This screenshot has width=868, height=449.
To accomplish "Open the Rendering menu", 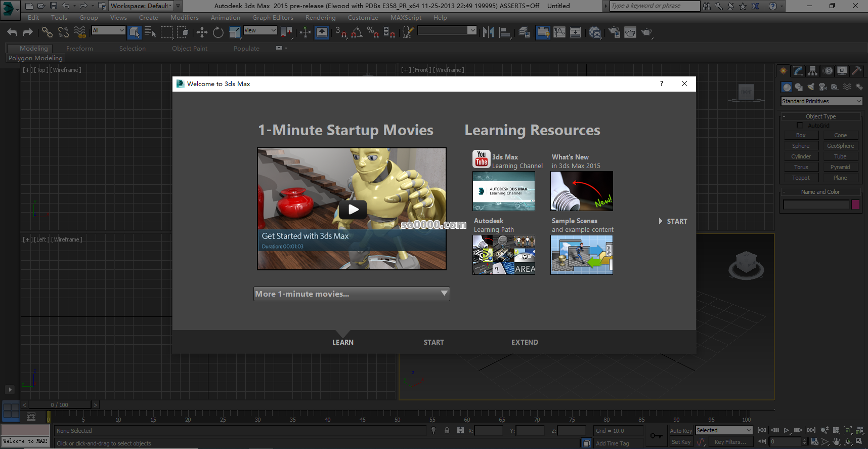I will point(320,18).
